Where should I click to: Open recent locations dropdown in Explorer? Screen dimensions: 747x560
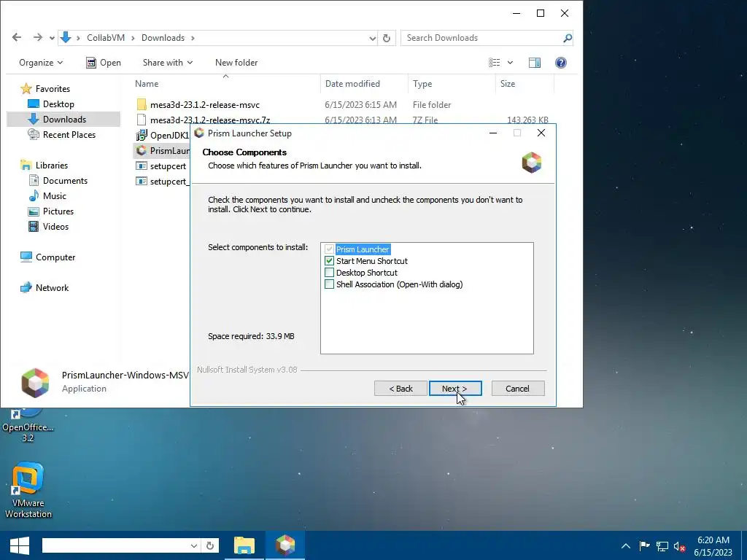tap(52, 38)
